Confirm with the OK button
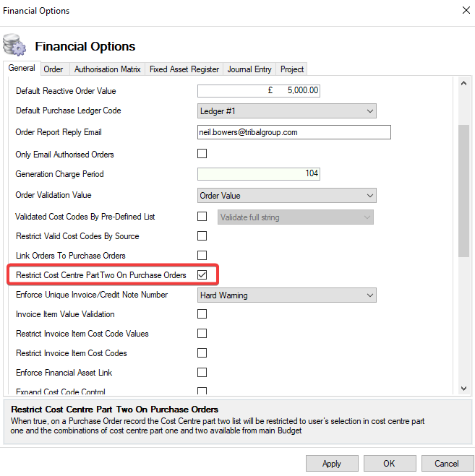Image resolution: width=475 pixels, height=476 pixels. tap(389, 463)
